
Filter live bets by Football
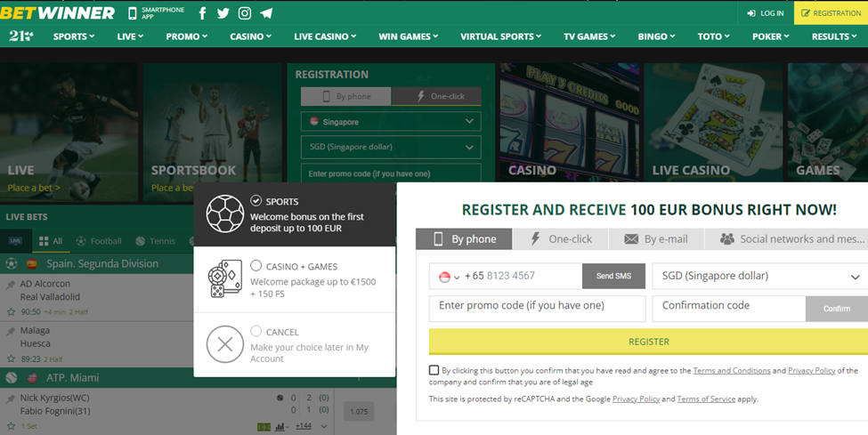pyautogui.click(x=99, y=241)
